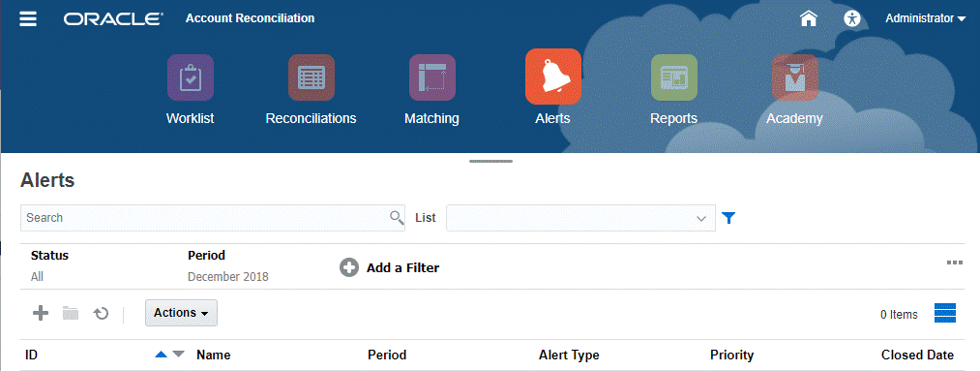Click the Oracle logo

pos(113,18)
